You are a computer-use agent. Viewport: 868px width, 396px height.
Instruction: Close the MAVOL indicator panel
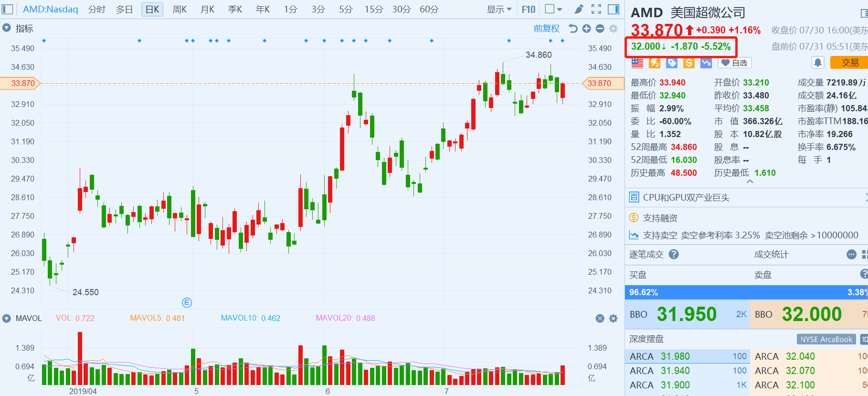pos(600,319)
